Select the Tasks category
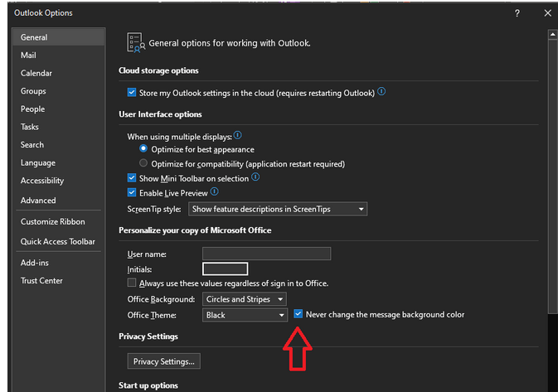This screenshot has height=392, width=558. [59, 127]
